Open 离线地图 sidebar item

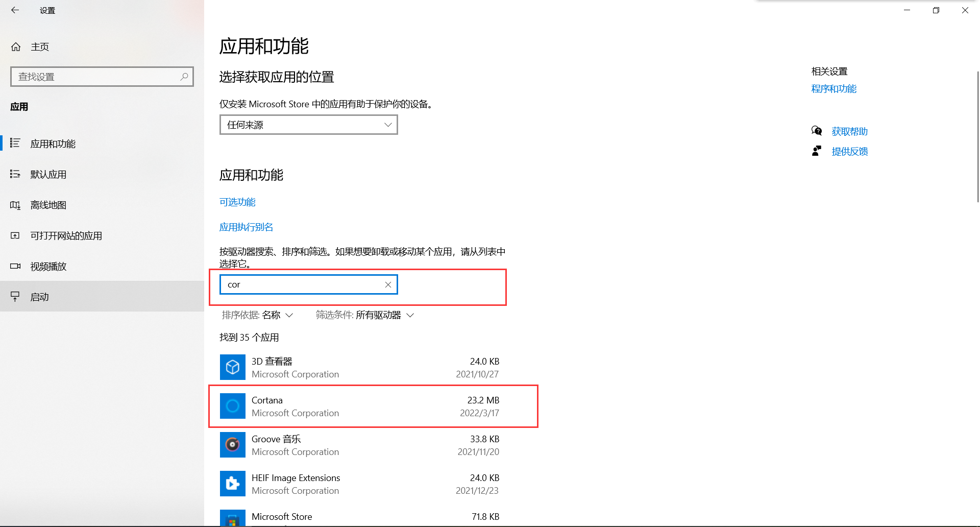pos(102,205)
